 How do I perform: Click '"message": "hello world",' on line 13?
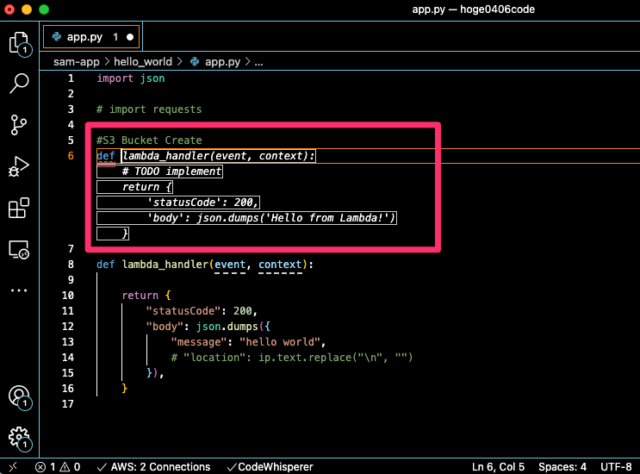point(248,342)
